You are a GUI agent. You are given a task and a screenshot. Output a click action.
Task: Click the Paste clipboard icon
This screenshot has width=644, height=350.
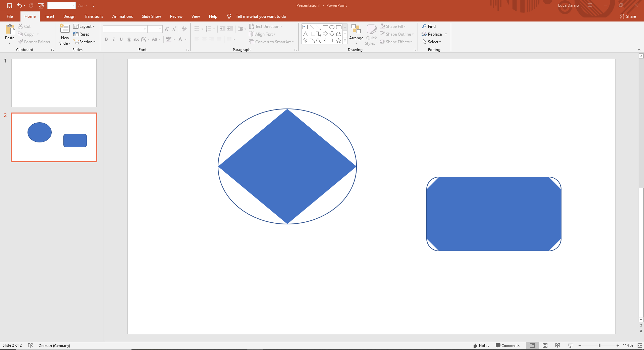(x=10, y=30)
